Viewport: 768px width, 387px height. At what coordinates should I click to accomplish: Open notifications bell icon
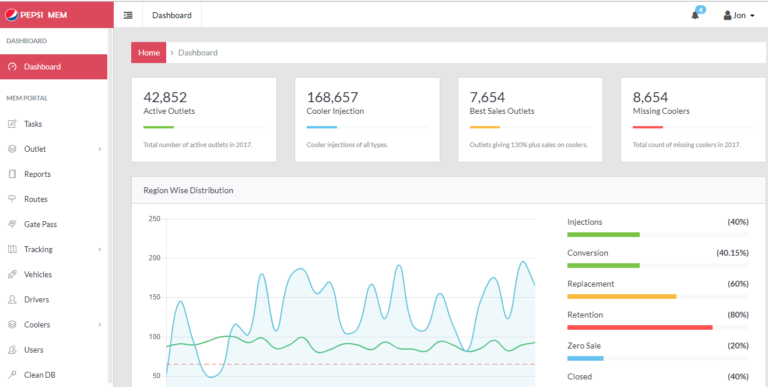(695, 16)
